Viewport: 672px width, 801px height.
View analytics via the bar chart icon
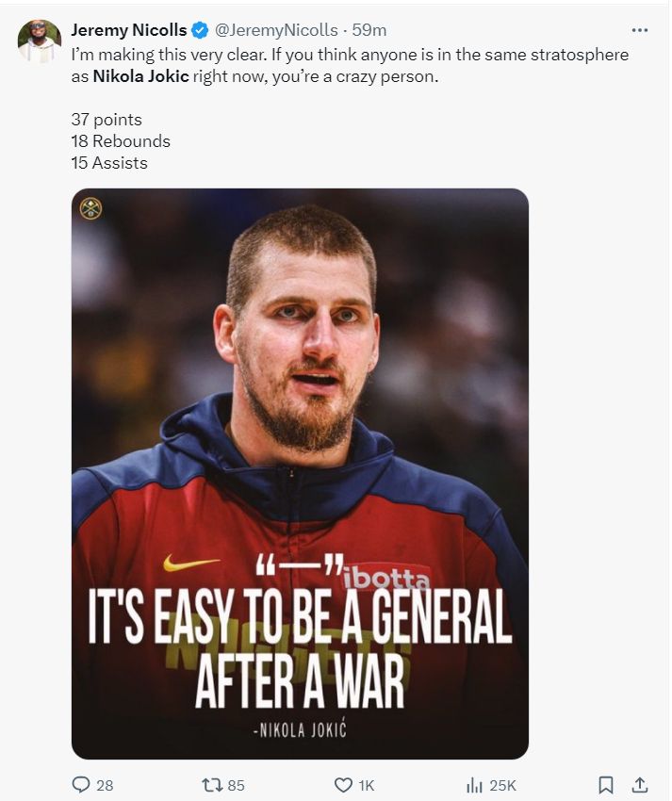pos(474,785)
